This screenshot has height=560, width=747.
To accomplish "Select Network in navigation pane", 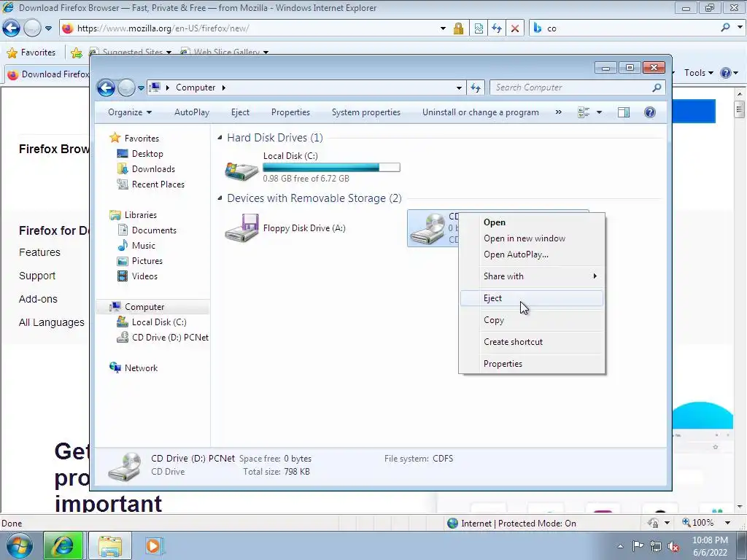I will pyautogui.click(x=141, y=368).
